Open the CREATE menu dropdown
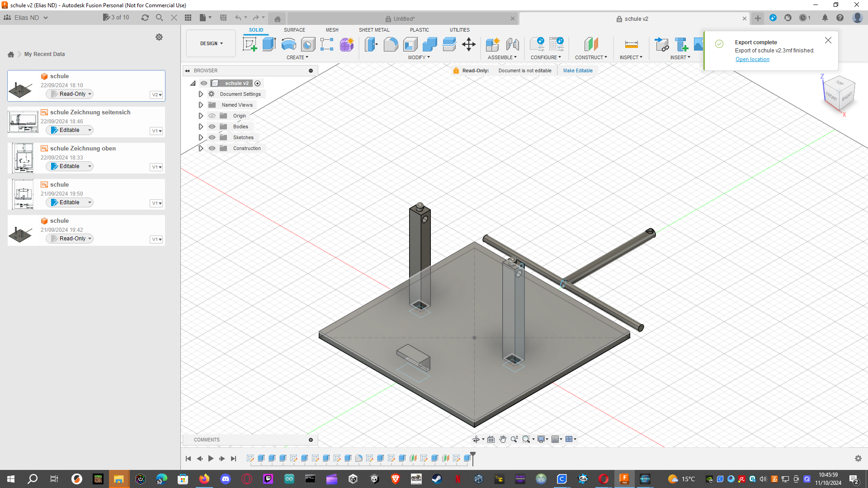Viewport: 868px width, 488px height. click(x=297, y=57)
